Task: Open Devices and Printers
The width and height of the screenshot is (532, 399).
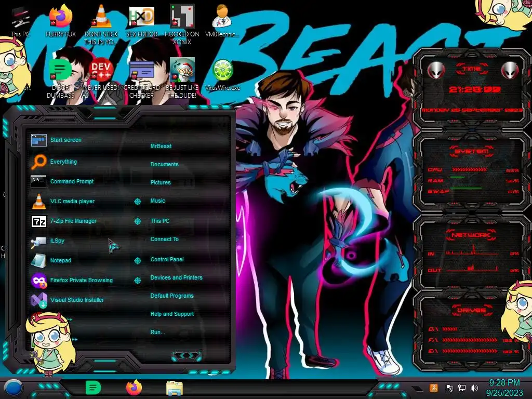Action: pos(177,277)
